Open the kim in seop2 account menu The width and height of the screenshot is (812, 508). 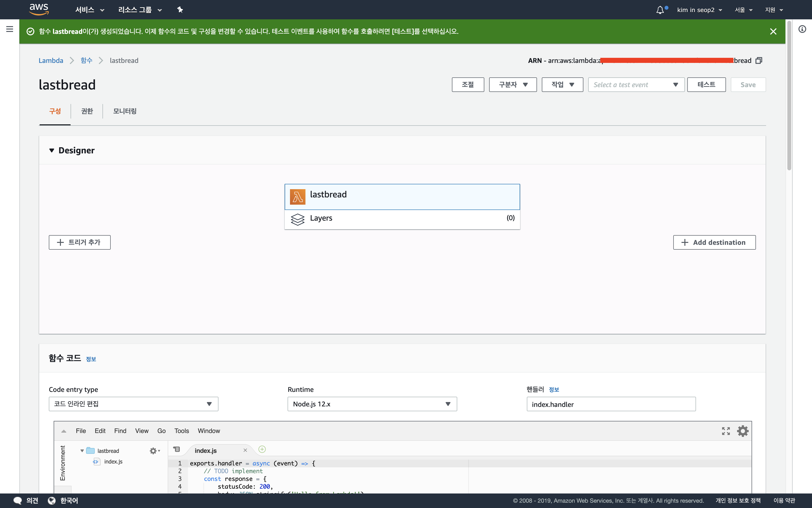pos(699,10)
